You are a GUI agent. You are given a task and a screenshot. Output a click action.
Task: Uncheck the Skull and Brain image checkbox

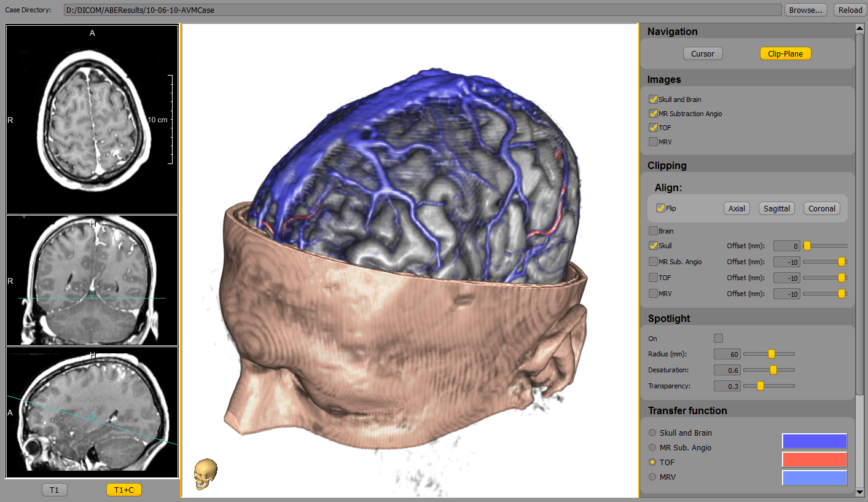pos(653,99)
